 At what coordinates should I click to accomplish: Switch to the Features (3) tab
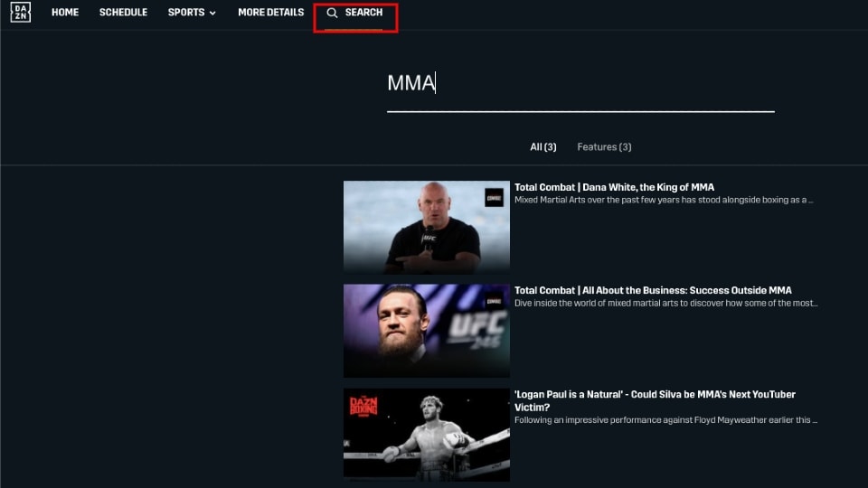coord(604,146)
